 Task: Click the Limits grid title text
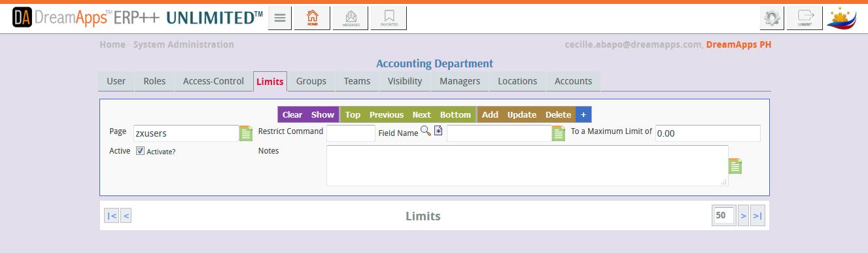point(423,216)
